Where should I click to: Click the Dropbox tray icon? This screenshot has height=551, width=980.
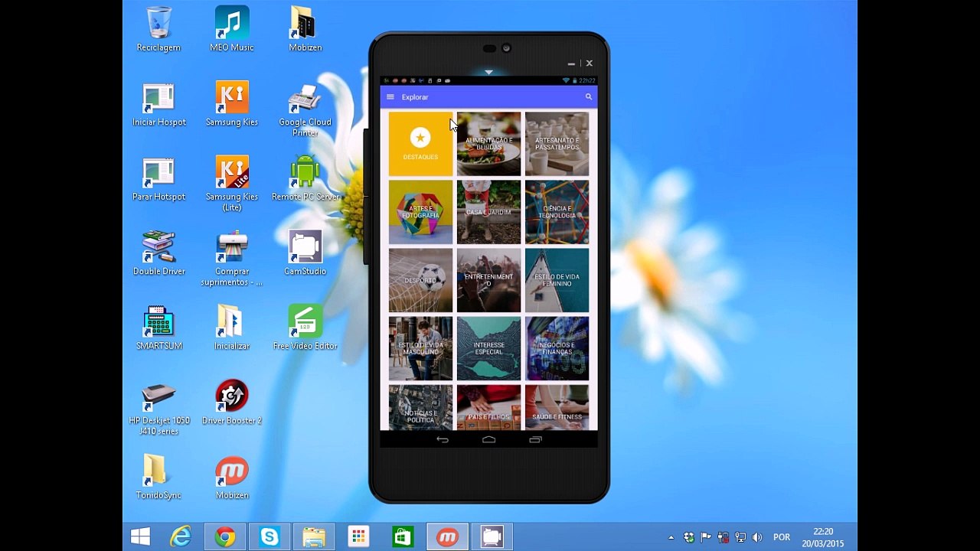coord(689,537)
